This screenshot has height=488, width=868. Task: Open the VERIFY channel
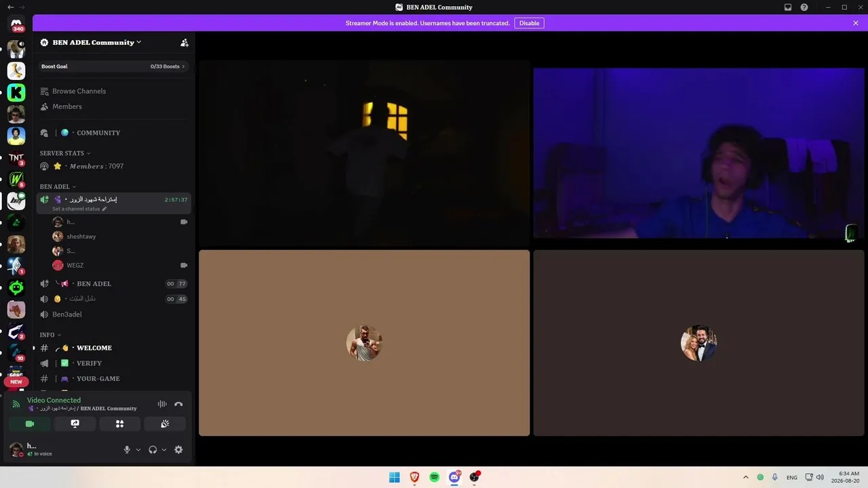114,363
